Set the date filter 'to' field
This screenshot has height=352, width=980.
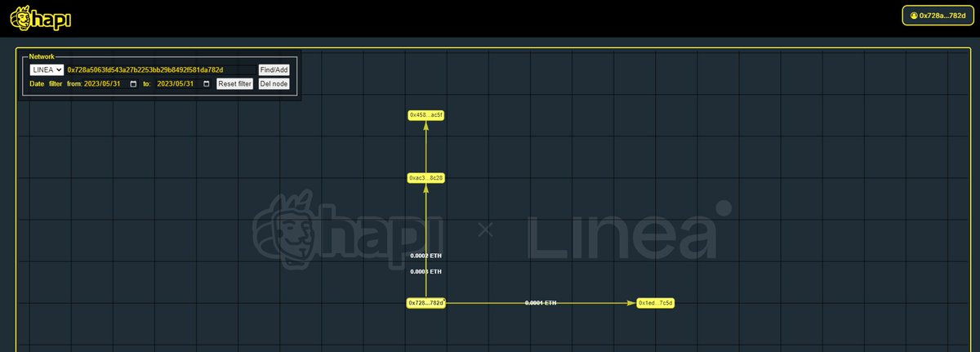184,84
